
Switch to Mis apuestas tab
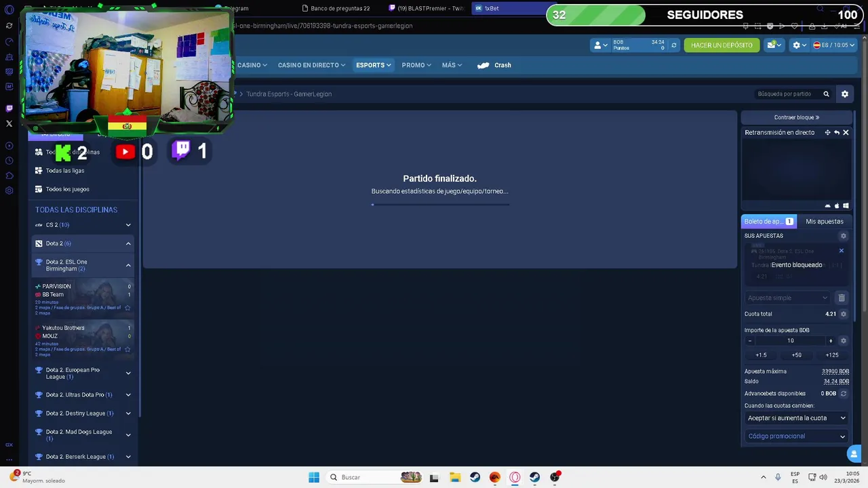[x=825, y=222]
